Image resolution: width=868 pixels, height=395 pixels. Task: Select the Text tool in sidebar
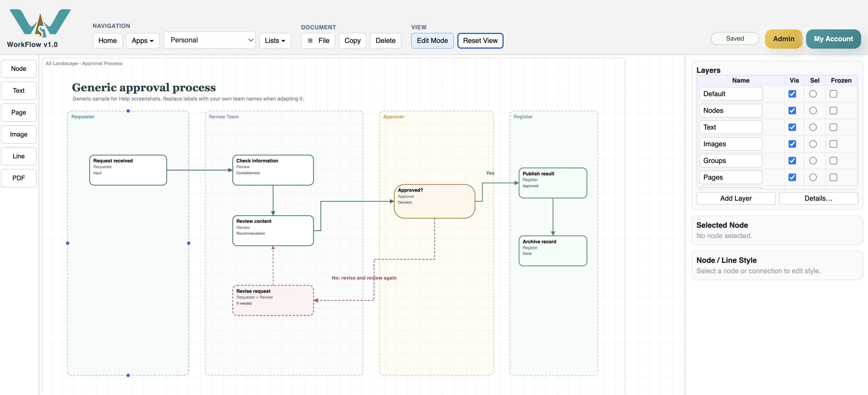(18, 91)
